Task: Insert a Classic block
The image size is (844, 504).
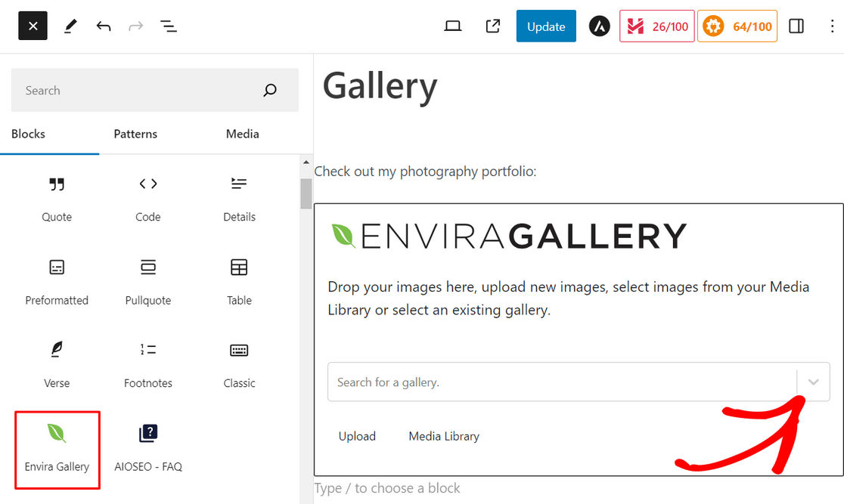Action: pyautogui.click(x=239, y=364)
